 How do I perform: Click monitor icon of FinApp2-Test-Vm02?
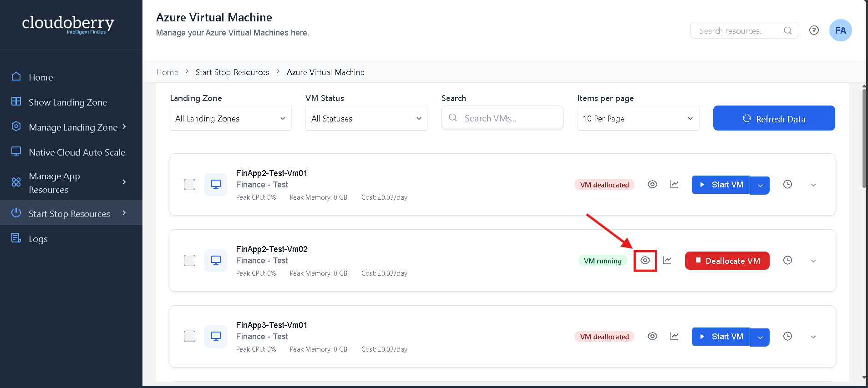pyautogui.click(x=216, y=260)
